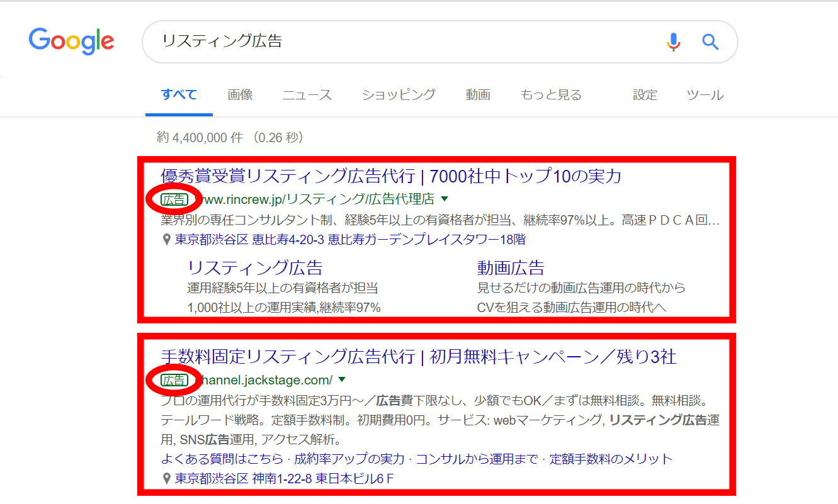The image size is (838, 504).
Task: Open the よくある質問はこちら link
Action: [222, 459]
